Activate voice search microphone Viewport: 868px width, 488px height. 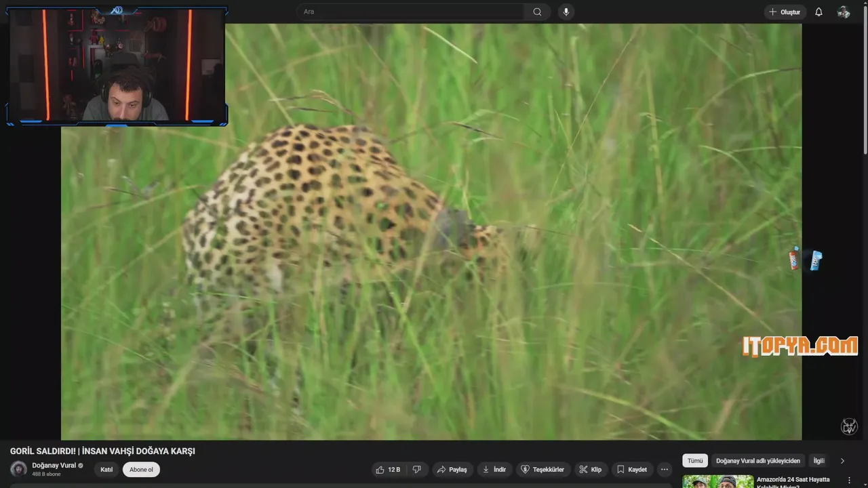pyautogui.click(x=566, y=12)
